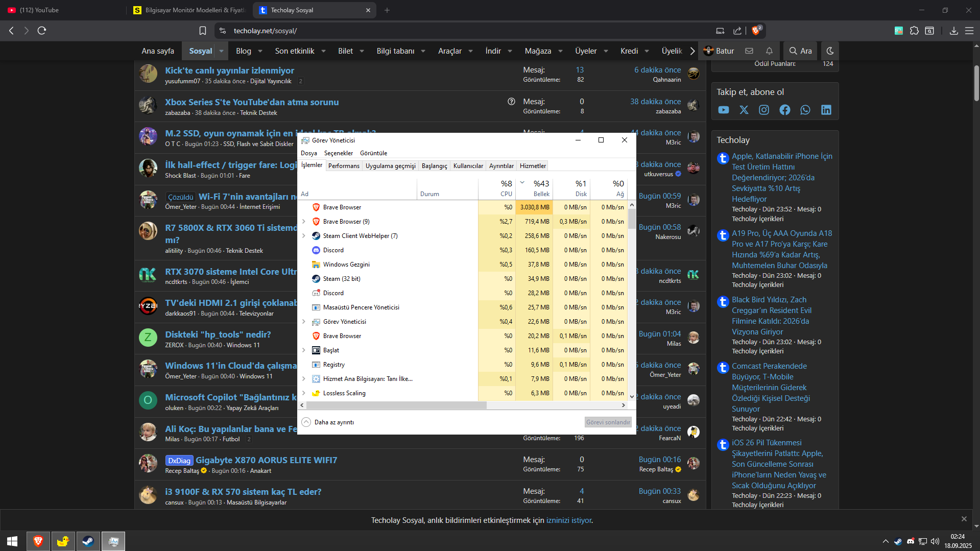
Task: Expand Hizmet Ana Bilgisayarı process row
Action: pos(304,379)
